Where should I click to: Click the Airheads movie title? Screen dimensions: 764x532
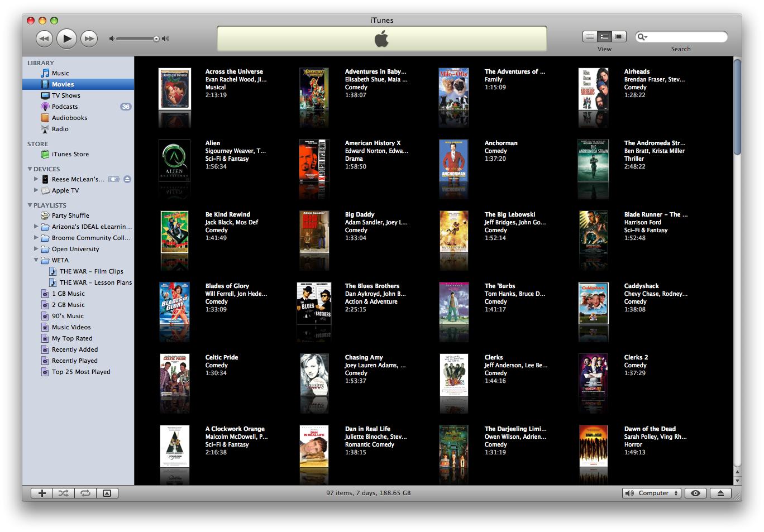pos(637,71)
